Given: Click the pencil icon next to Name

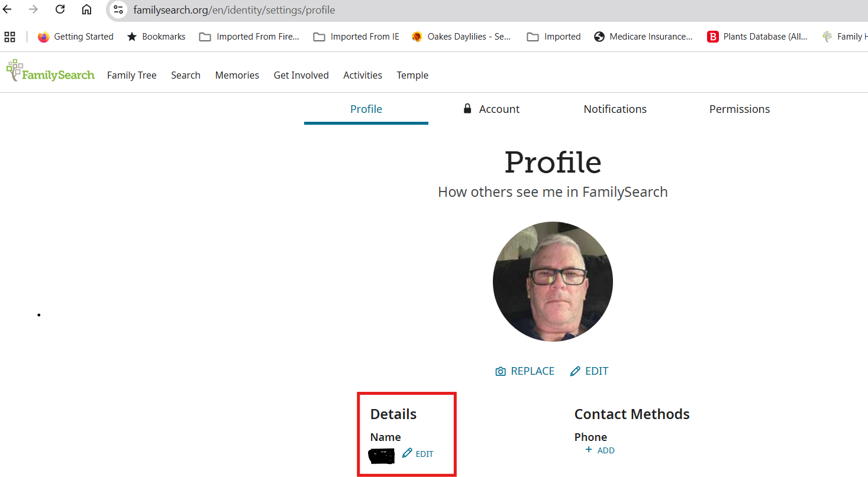Looking at the screenshot, I should (407, 453).
